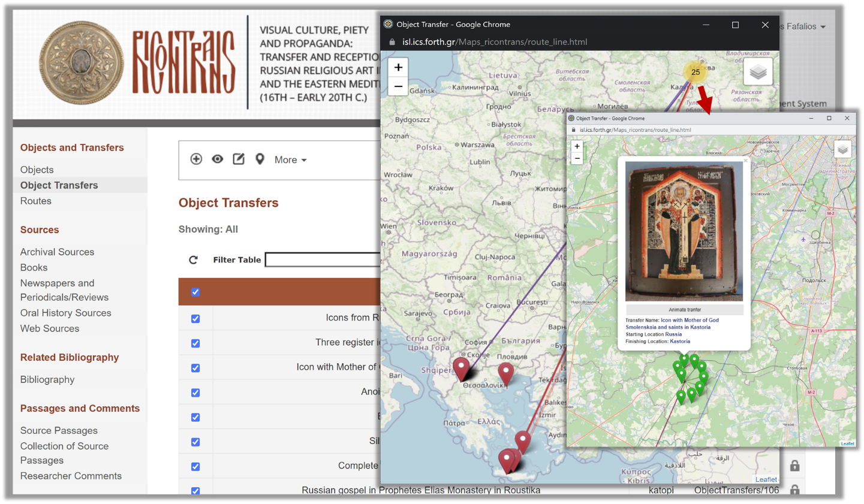Click the lock icon in ObjectTransfers/106 row
The height and width of the screenshot is (504, 864).
(x=794, y=490)
